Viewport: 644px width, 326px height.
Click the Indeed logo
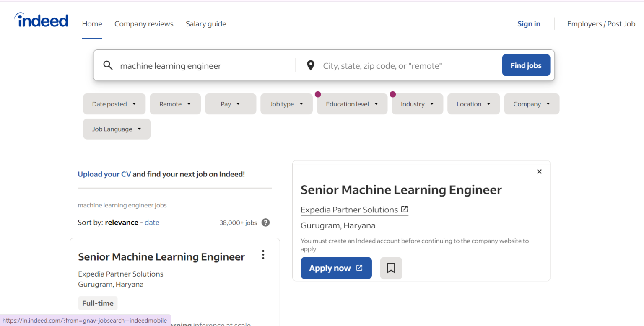41,20
